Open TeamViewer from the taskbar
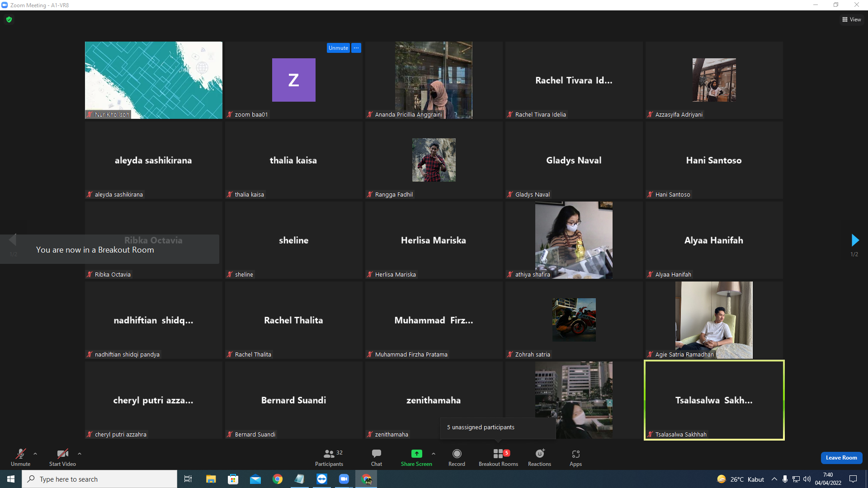 coord(322,479)
